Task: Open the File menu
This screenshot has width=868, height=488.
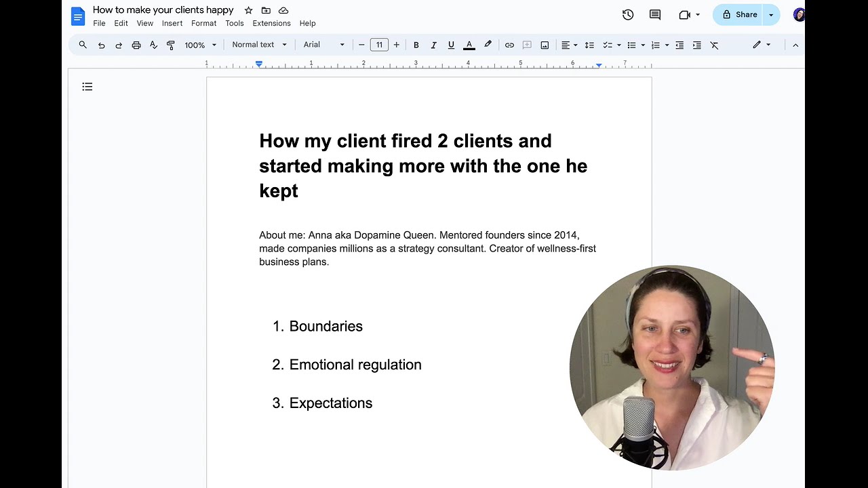Action: click(x=99, y=23)
